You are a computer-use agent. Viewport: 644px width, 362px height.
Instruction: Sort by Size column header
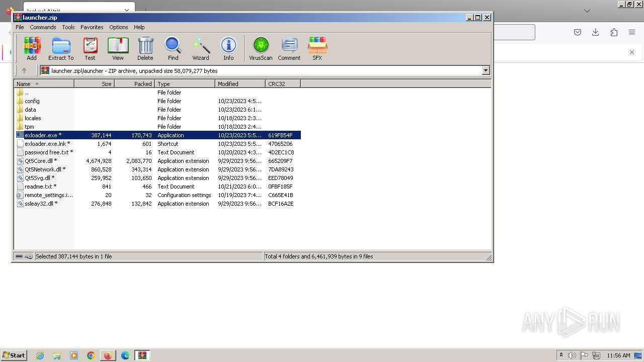[x=95, y=84]
